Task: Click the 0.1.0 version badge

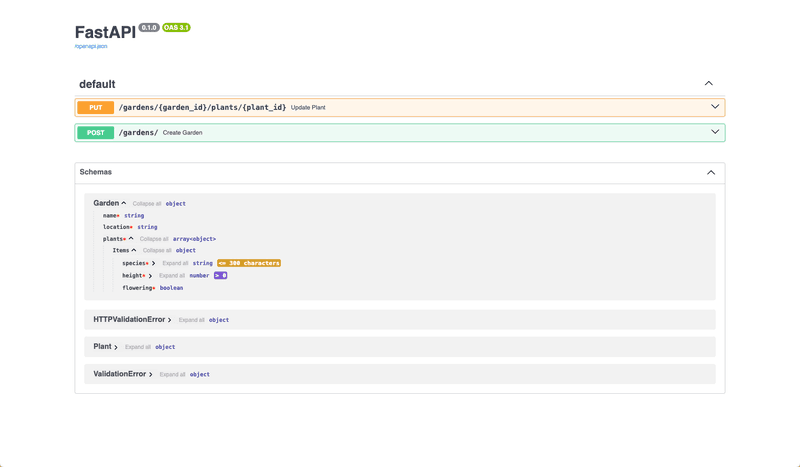Action: (x=149, y=28)
